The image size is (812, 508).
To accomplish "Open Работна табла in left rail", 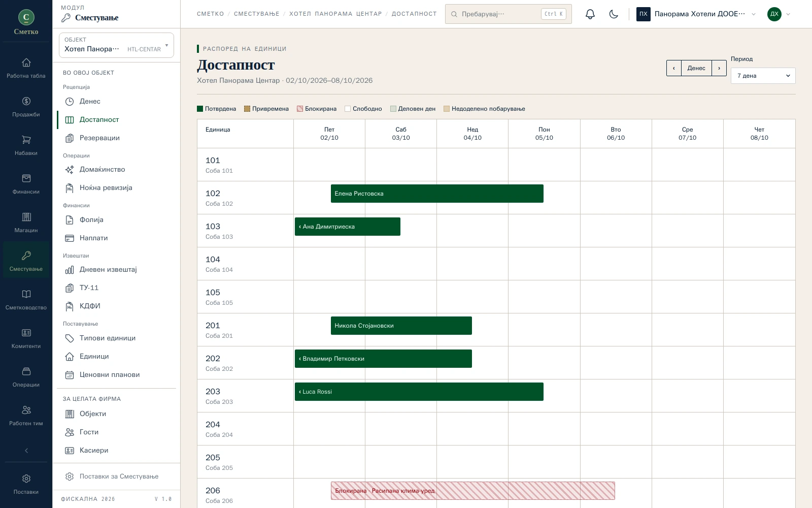I will (26, 69).
